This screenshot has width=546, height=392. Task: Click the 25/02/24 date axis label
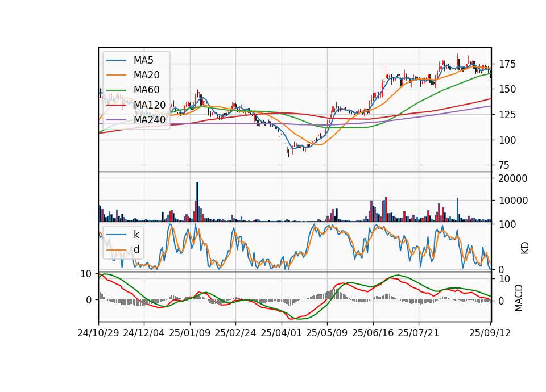235,333
